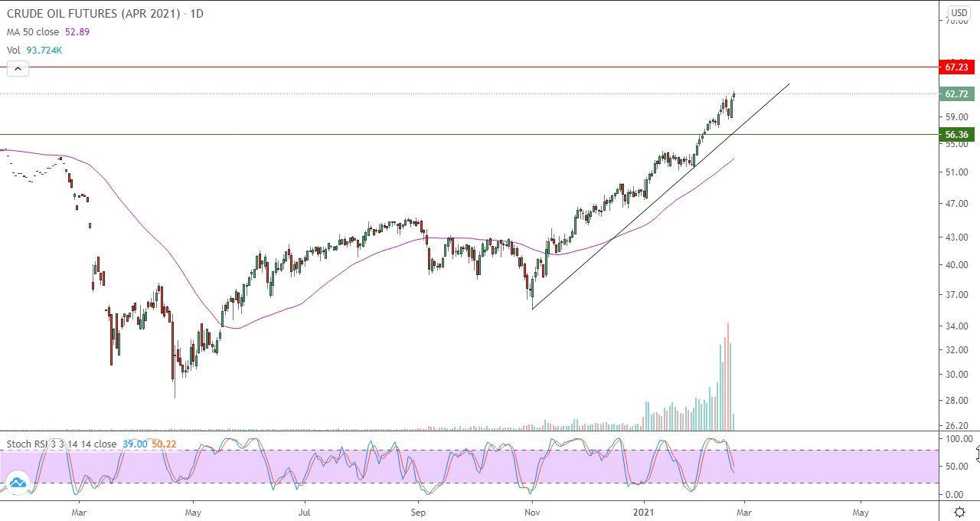
Task: Click the volume value 93.724K
Action: coord(44,51)
